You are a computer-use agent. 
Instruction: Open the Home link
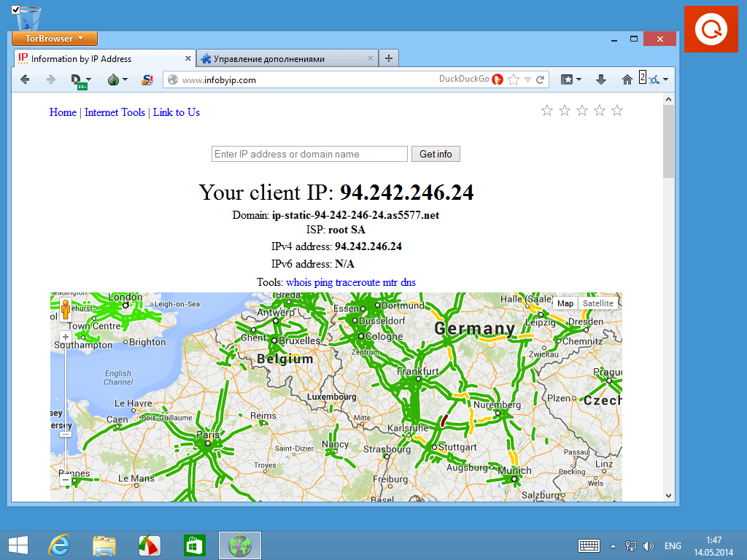(63, 112)
